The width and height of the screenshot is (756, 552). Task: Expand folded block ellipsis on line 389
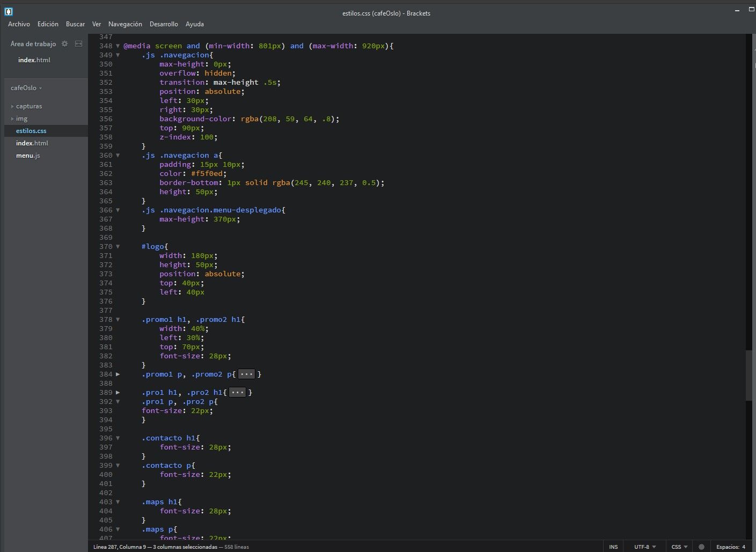[238, 392]
